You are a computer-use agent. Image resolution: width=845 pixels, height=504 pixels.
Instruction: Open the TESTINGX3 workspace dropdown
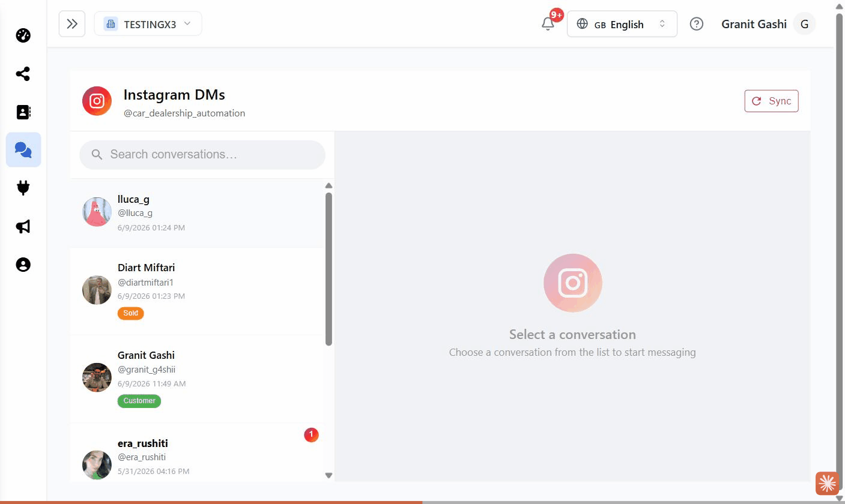pyautogui.click(x=148, y=24)
